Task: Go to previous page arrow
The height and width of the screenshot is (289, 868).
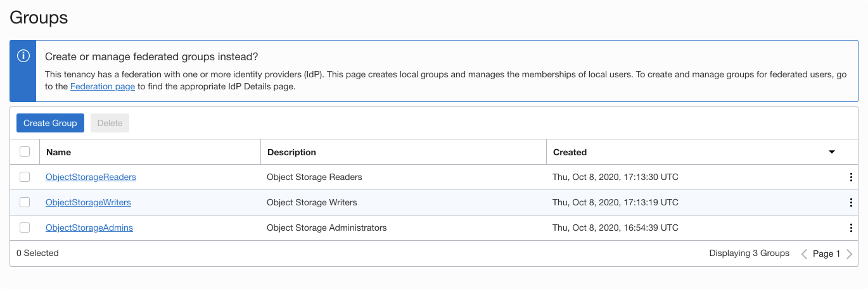Action: (x=804, y=254)
